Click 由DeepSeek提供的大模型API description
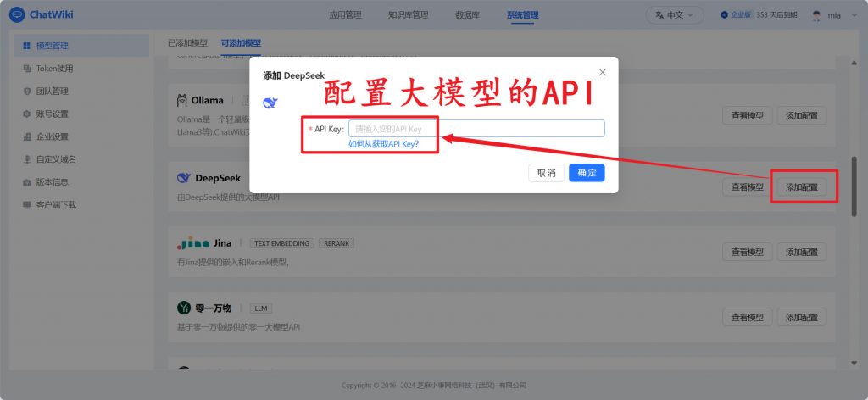This screenshot has width=868, height=400. click(228, 197)
